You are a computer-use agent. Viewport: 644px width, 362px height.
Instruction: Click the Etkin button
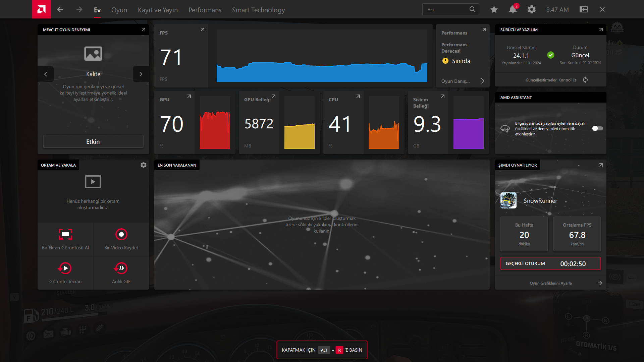pyautogui.click(x=93, y=141)
